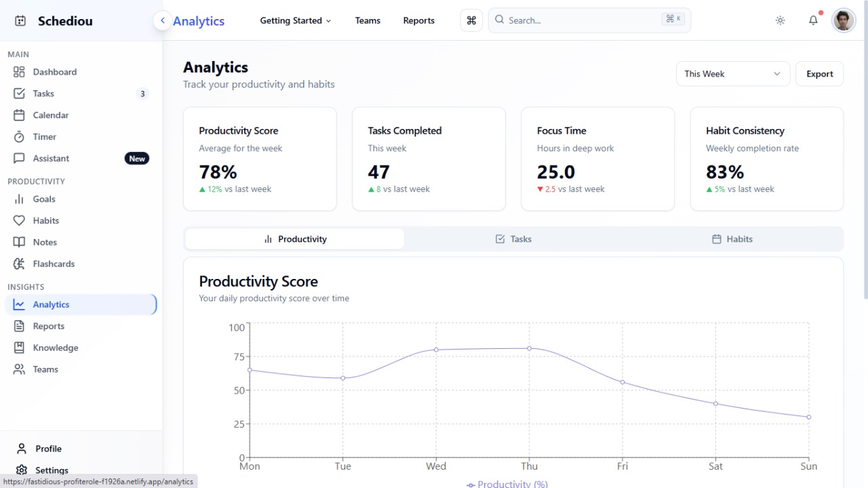
Task: Open Knowledge in the sidebar
Action: point(81,348)
